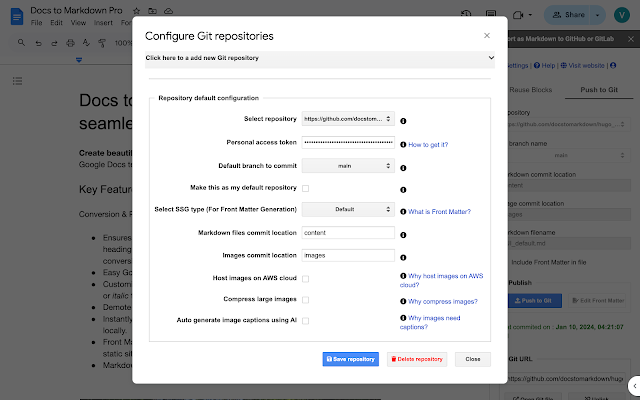Image resolution: width=640 pixels, height=400 pixels.
Task: Start a meeting with camera icon
Action: tap(518, 15)
